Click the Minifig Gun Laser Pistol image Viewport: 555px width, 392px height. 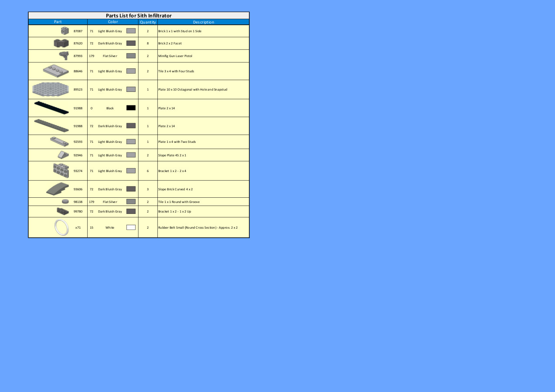point(64,55)
